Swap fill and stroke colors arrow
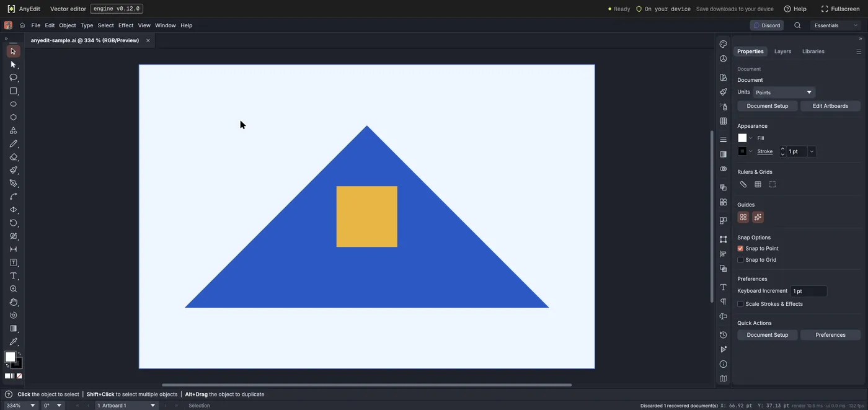The height and width of the screenshot is (410, 868). [x=19, y=354]
